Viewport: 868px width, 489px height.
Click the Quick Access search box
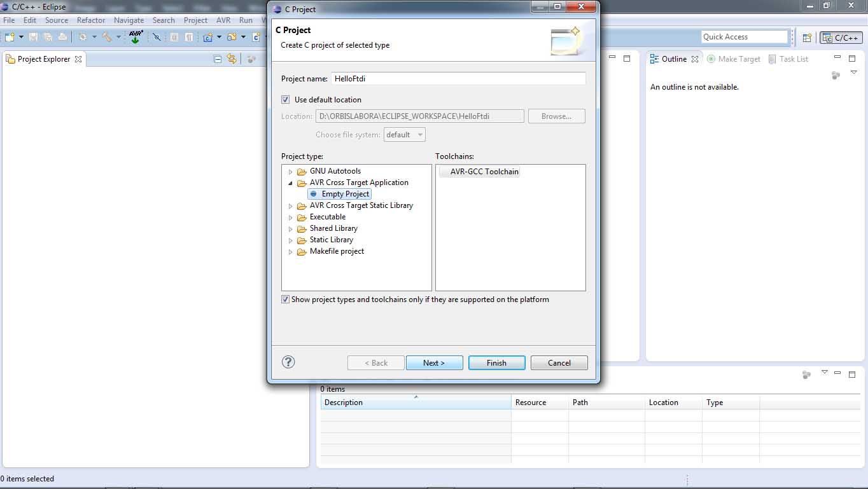click(x=745, y=37)
